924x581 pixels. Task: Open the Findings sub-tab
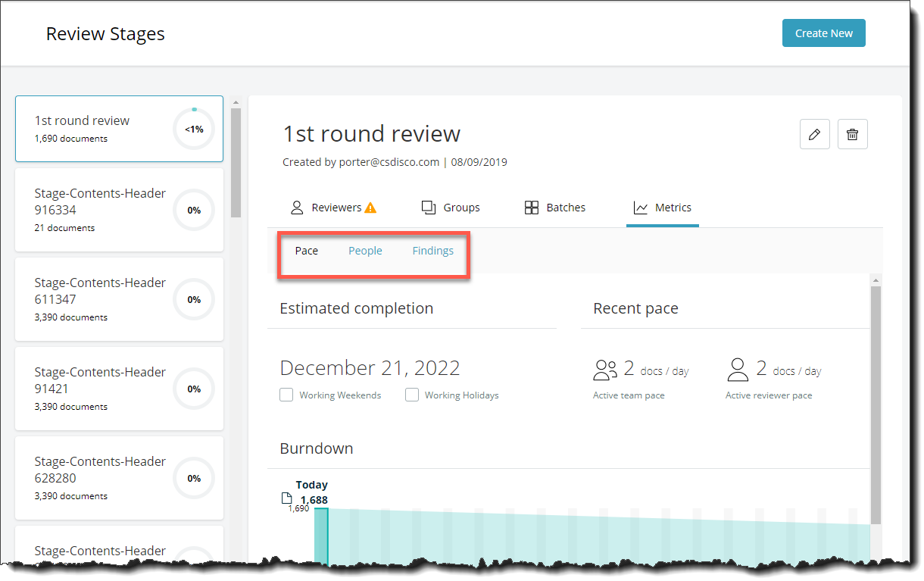pos(432,250)
